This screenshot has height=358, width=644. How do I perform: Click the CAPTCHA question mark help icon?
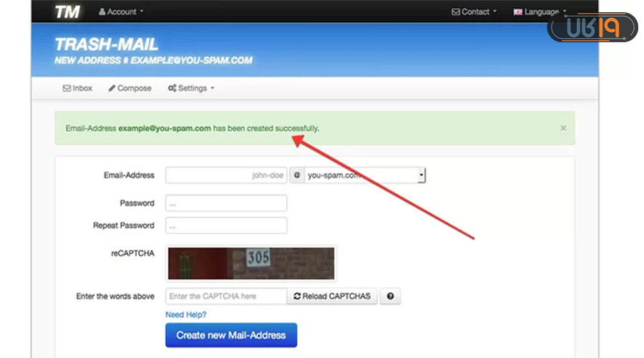click(390, 296)
